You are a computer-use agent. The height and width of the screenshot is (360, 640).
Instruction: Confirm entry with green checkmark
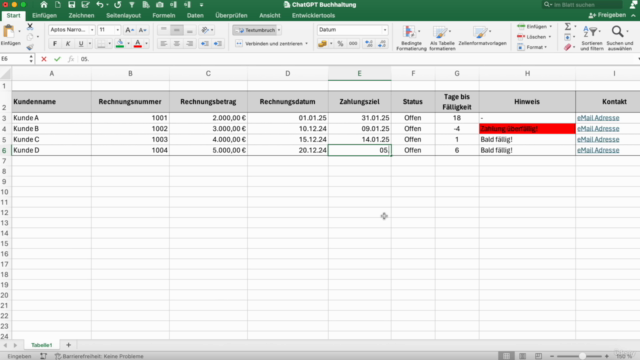click(x=57, y=59)
